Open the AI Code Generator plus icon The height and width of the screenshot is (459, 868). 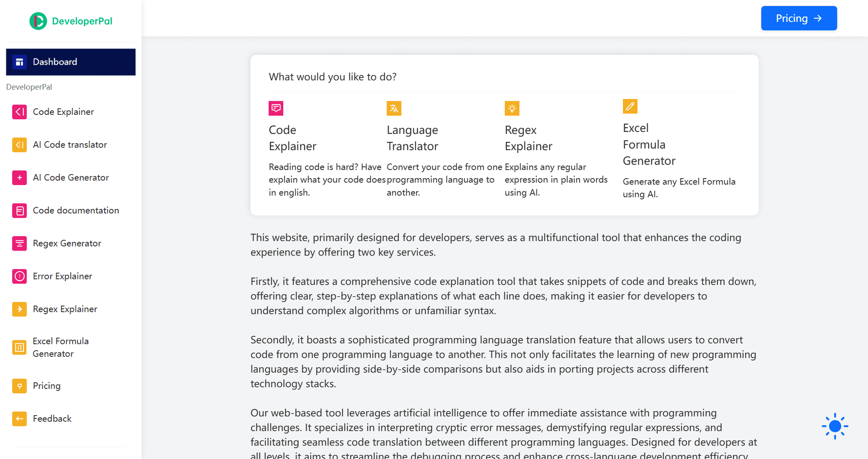[x=19, y=178]
